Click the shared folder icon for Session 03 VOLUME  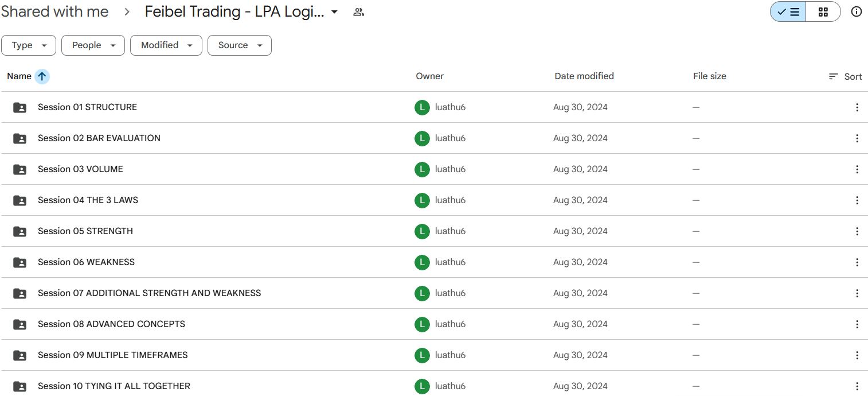(19, 169)
